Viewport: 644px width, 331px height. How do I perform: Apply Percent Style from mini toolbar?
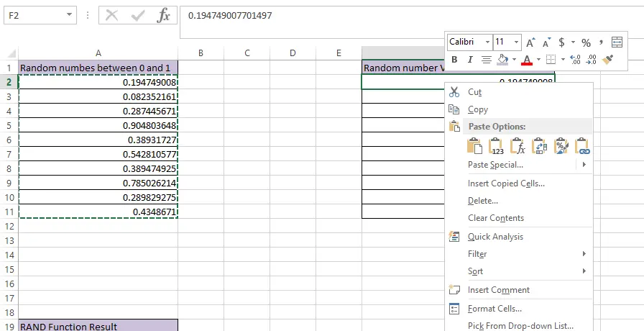coord(586,42)
